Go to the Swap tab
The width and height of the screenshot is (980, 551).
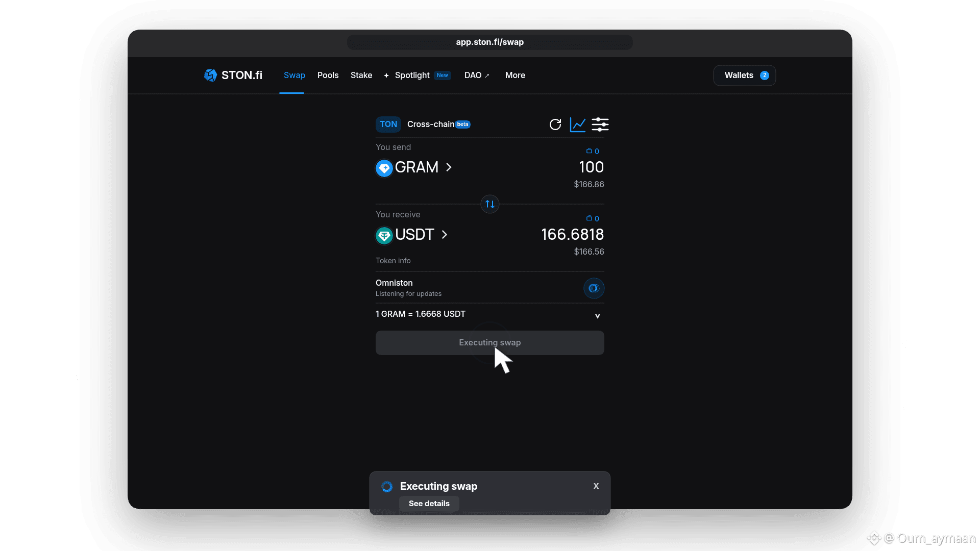click(x=295, y=76)
